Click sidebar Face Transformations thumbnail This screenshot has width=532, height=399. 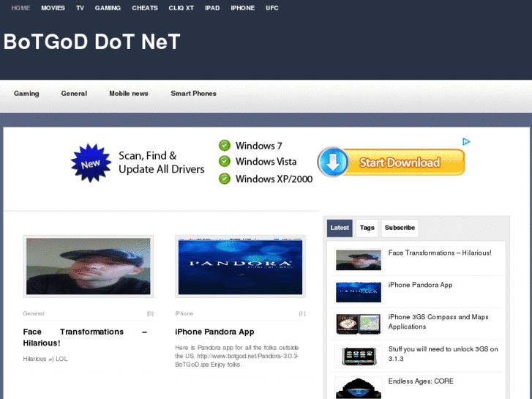tap(359, 260)
